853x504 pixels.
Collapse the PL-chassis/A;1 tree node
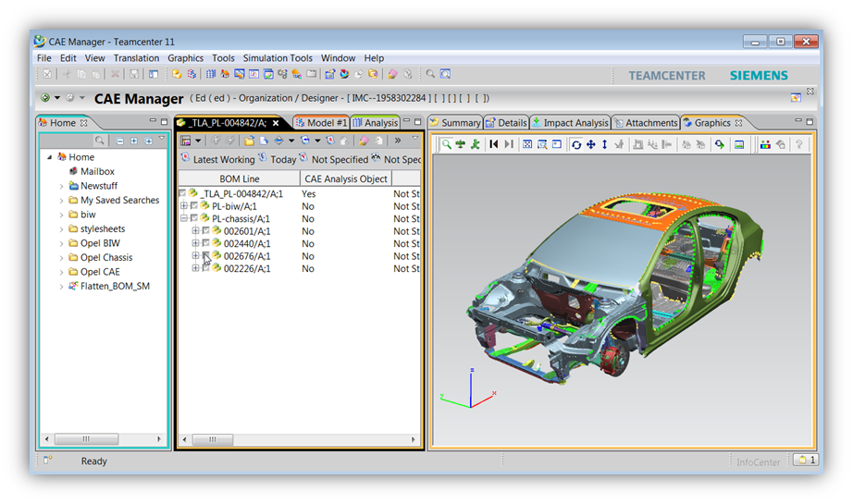[183, 219]
